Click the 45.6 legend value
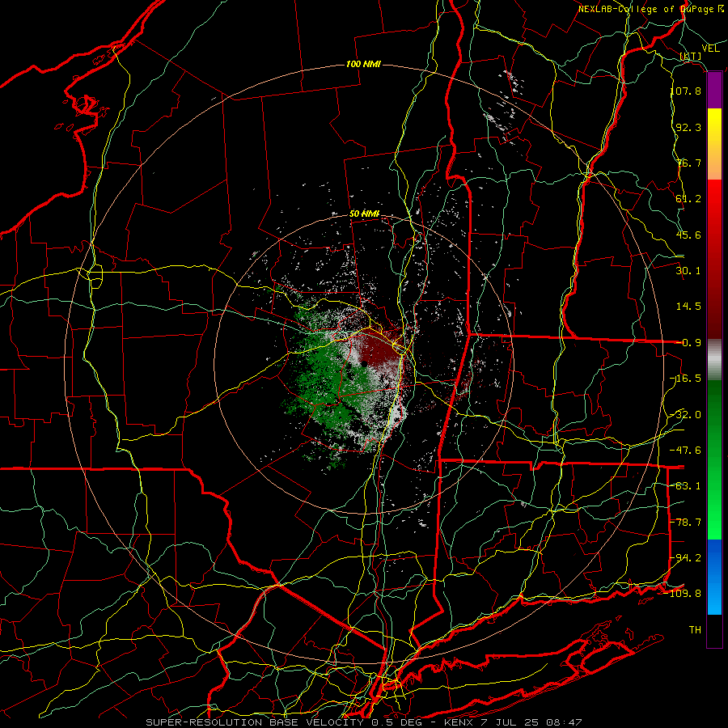The width and height of the screenshot is (728, 728). point(688,235)
